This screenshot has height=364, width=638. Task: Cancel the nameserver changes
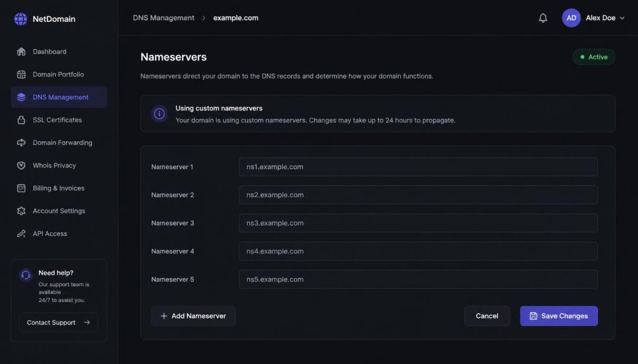[487, 316]
